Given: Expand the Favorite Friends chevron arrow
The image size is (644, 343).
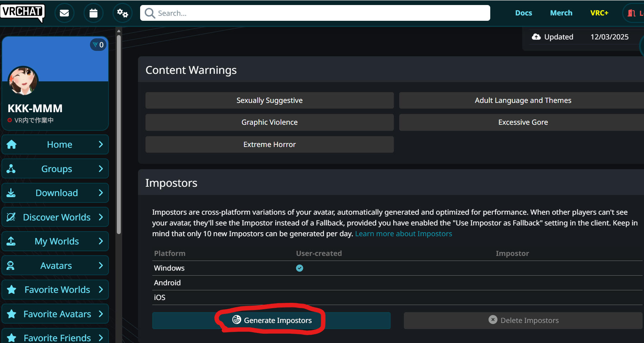Looking at the screenshot, I should pos(101,338).
